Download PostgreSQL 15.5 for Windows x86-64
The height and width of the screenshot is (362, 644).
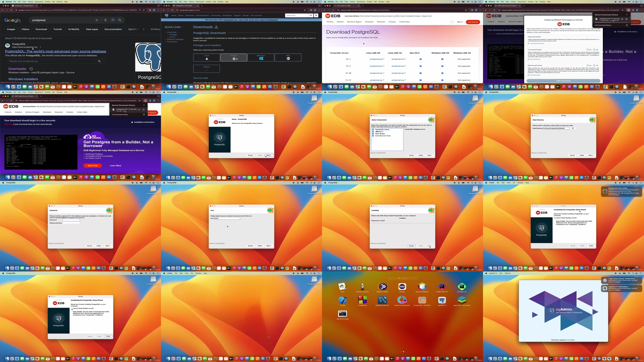coord(442,66)
